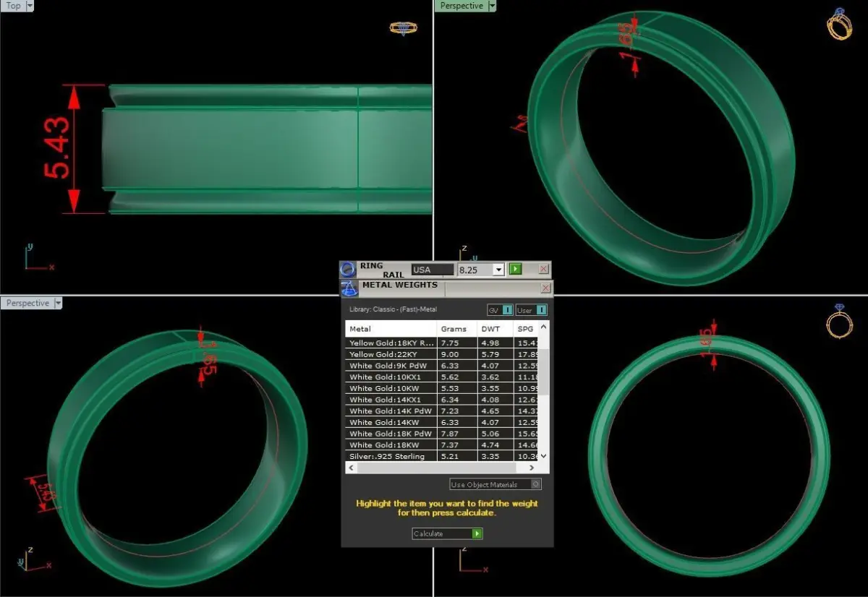Select the Silver:.925 Sterling row
The height and width of the screenshot is (597, 868).
click(443, 456)
